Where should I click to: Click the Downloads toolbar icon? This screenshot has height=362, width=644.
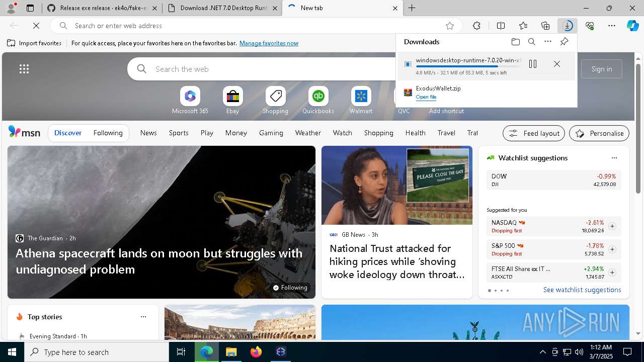coord(568,26)
